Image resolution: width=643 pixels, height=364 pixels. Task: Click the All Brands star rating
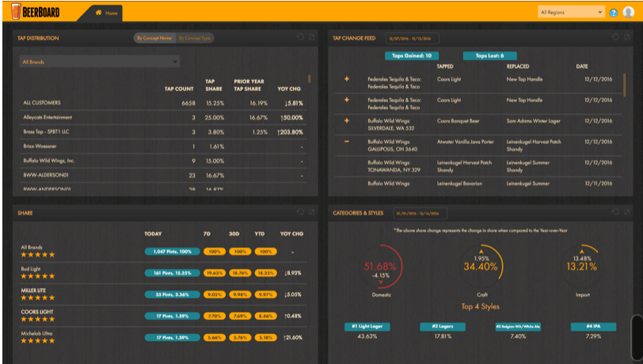[x=38, y=255]
